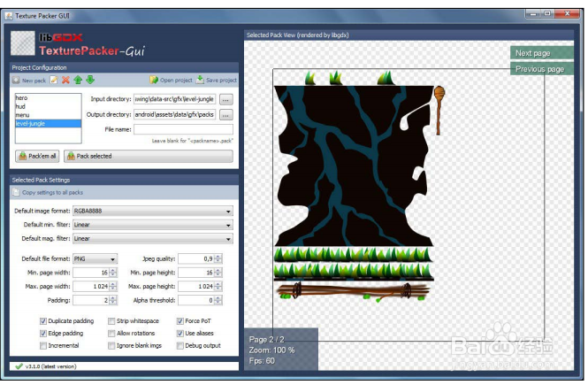The height and width of the screenshot is (385, 588).
Task: Open the Default file format dropdown
Action: click(x=95, y=259)
